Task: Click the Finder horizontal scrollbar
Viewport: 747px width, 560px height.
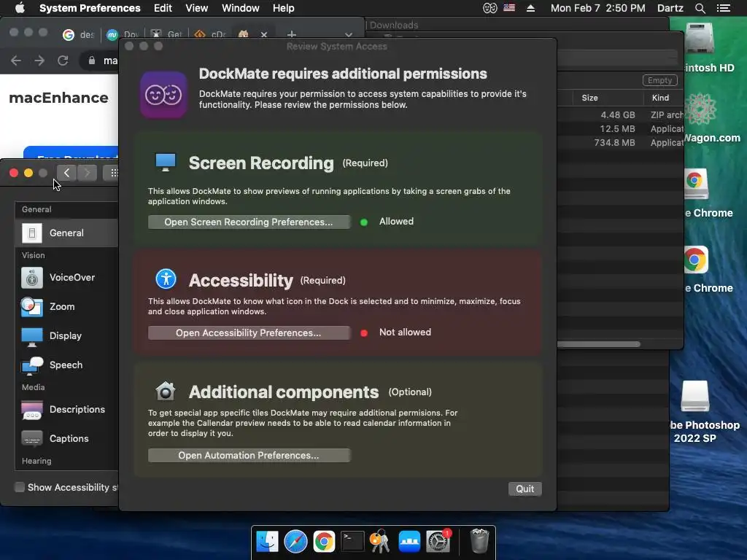Action: point(598,344)
